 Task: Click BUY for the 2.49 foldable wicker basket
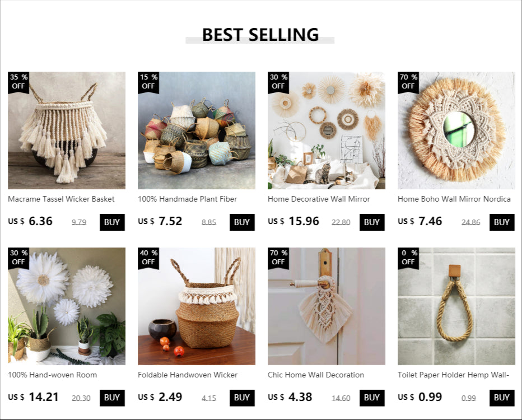pos(242,398)
